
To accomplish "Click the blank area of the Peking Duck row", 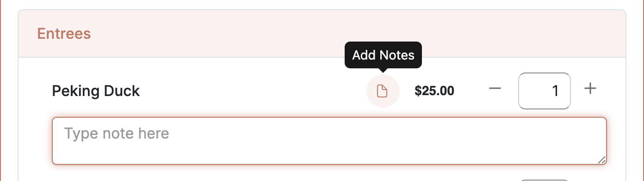I will coord(252,91).
